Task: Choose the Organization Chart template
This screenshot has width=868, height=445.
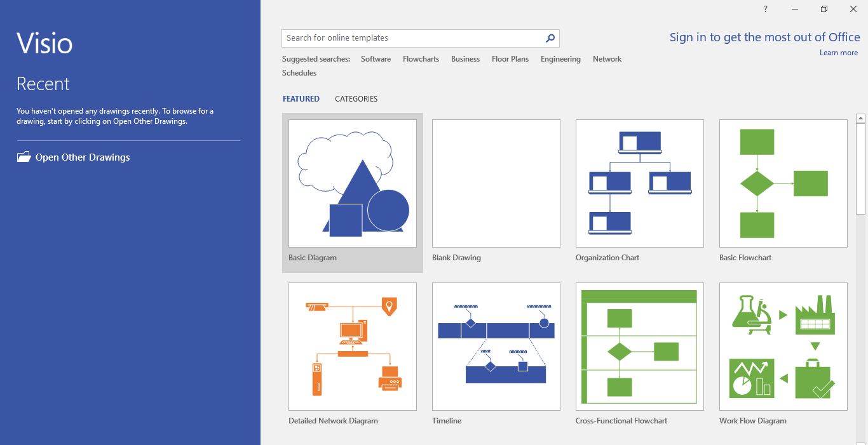Action: pos(639,183)
